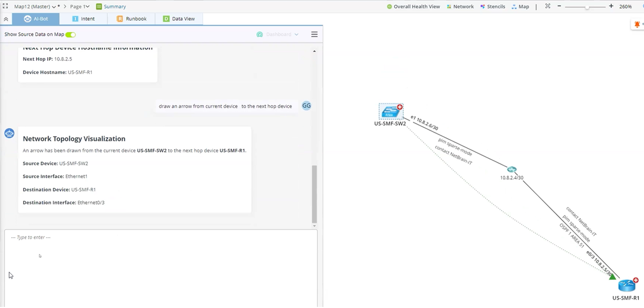The width and height of the screenshot is (644, 308).
Task: Click the fit-to-screen icon
Action: click(x=548, y=6)
